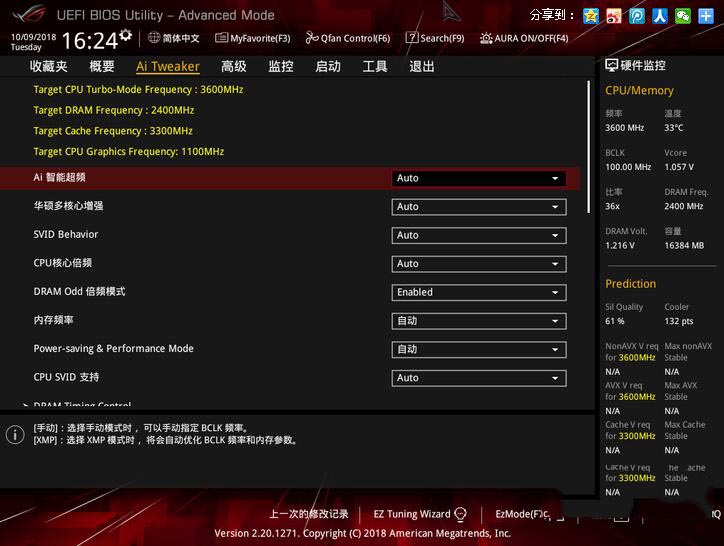Click the Search question mark icon

[x=411, y=37]
